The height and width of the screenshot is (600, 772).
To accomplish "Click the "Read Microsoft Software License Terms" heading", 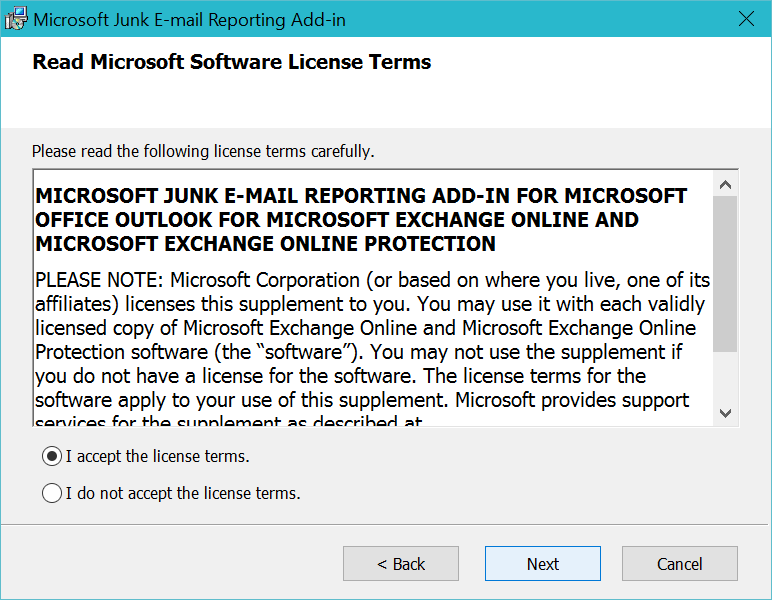I will click(232, 62).
